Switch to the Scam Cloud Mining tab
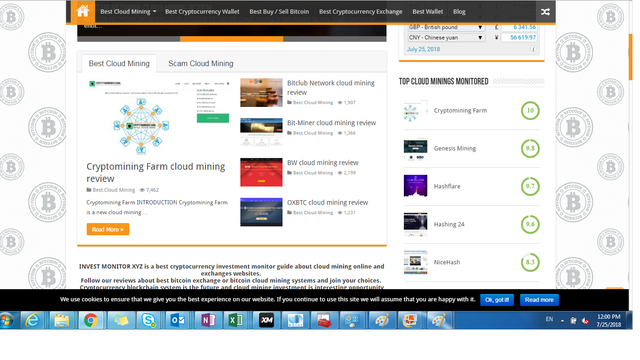640x360 pixels. coord(201,64)
